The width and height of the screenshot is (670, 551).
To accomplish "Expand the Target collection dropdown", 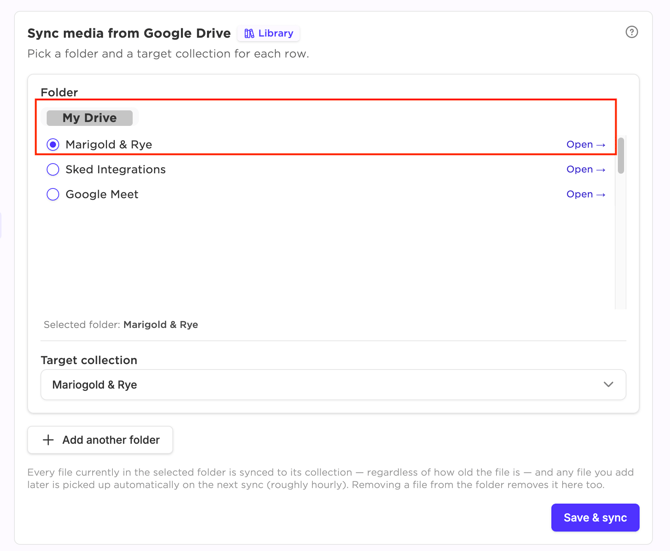I will tap(333, 385).
